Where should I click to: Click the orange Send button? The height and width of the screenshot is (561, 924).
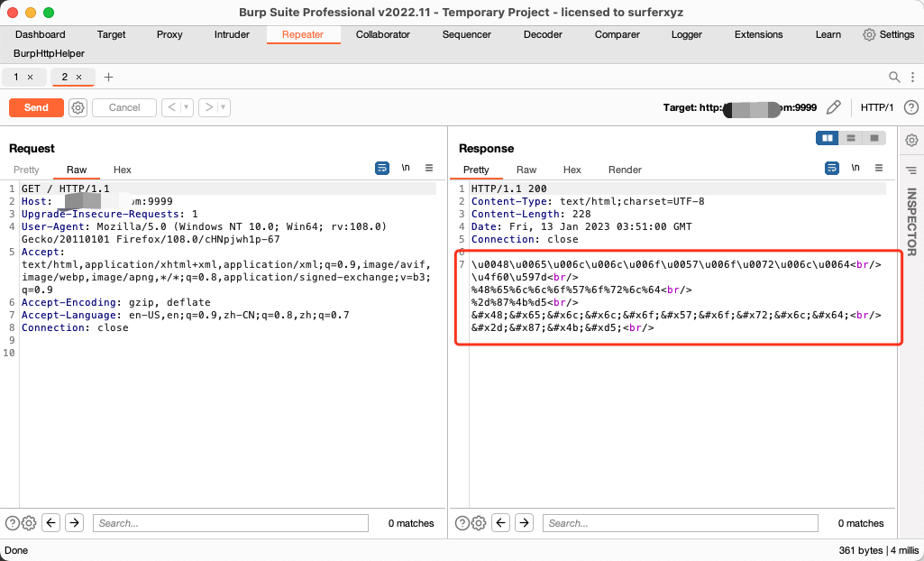tap(36, 108)
